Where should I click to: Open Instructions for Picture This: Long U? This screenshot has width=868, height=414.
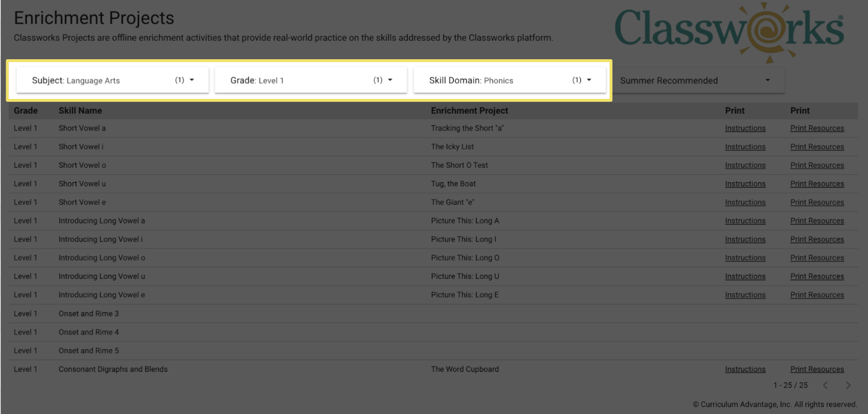tap(745, 277)
